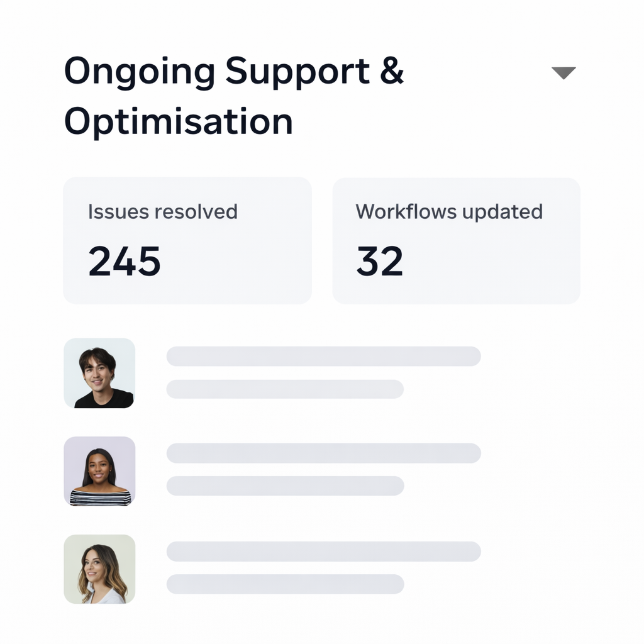The width and height of the screenshot is (644, 644).
Task: Click the word "Optimisation" in the heading
Action: point(179,121)
